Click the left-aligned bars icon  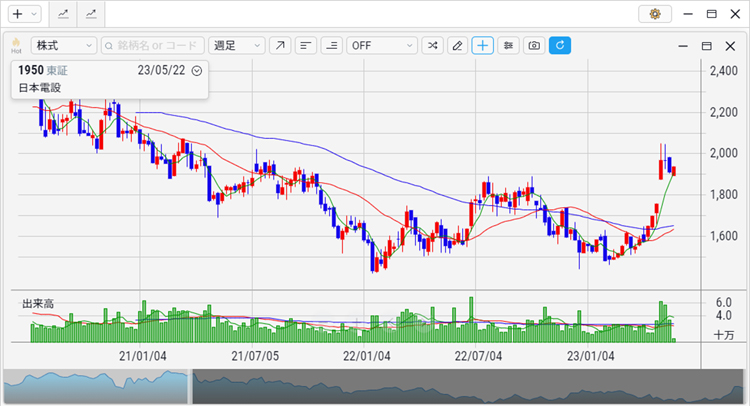pos(306,46)
